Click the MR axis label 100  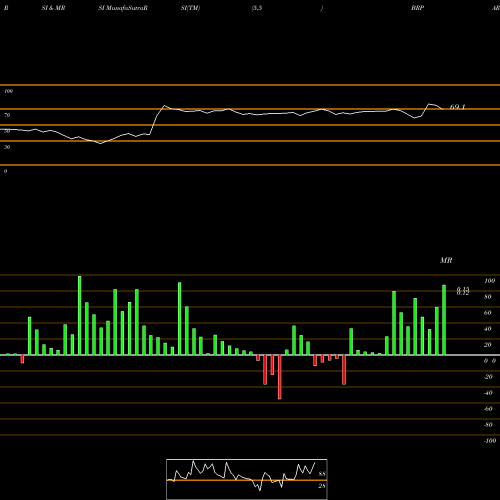[x=489, y=281]
